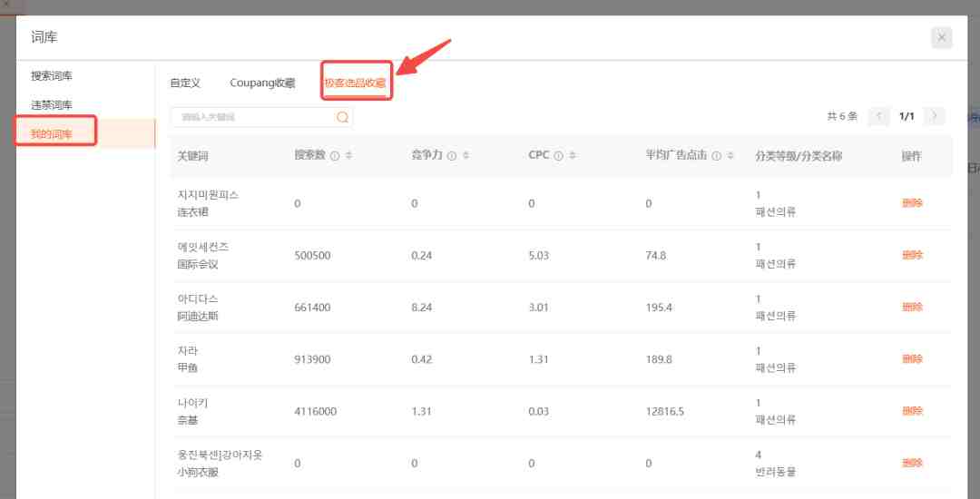980x499 pixels.
Task: Select keyword text 甲鱼
Action: pos(188,368)
